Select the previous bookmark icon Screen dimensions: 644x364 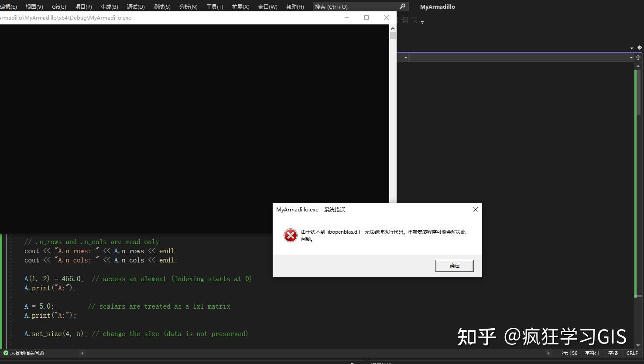pos(405,20)
